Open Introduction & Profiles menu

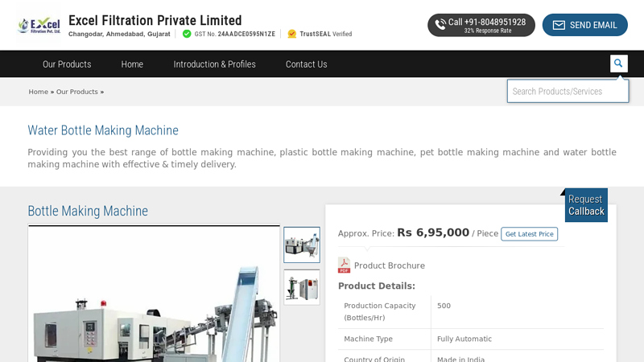(x=214, y=64)
